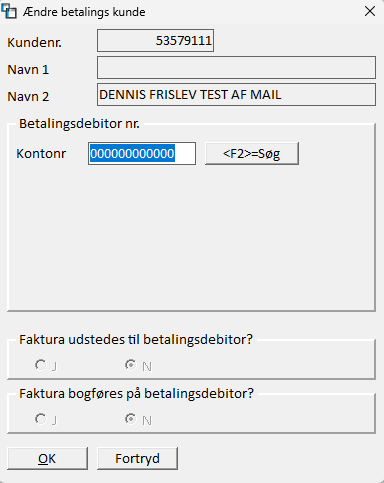Click the Navn 2 field with DENNIS FRISLEV
The width and height of the screenshot is (384, 483).
[236, 95]
